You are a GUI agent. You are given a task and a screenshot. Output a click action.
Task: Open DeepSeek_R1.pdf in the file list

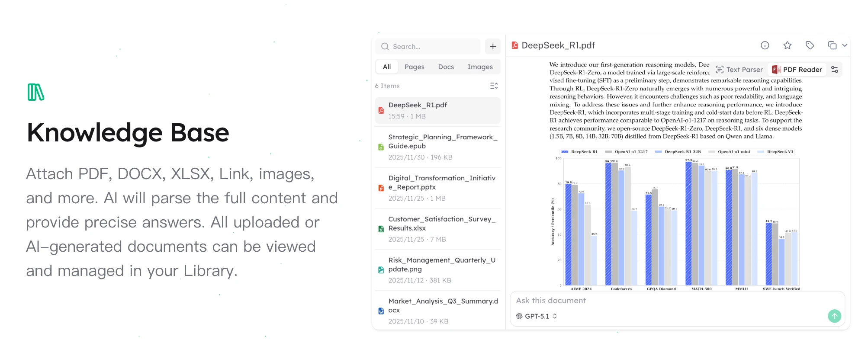coord(438,110)
